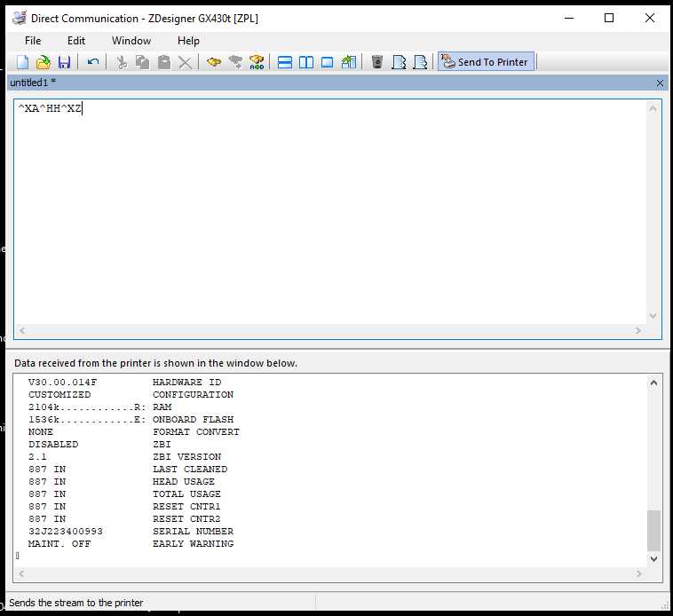
Task: Select the horizontal split layout icon
Action: pos(285,62)
